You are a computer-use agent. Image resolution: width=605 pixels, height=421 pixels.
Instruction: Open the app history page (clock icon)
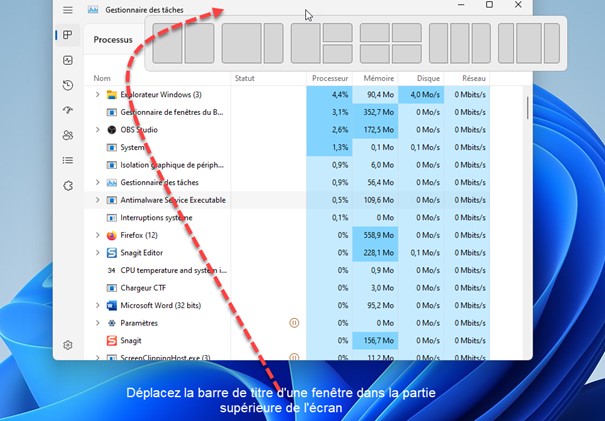click(68, 85)
